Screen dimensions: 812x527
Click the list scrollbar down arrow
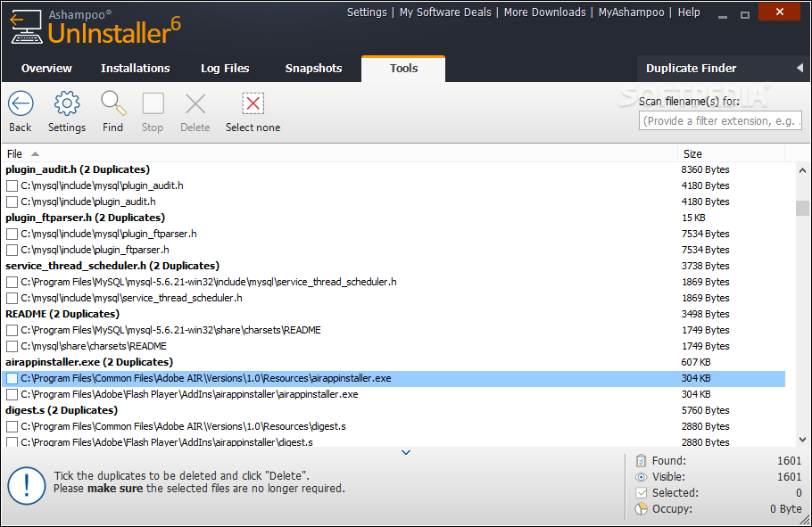click(802, 440)
